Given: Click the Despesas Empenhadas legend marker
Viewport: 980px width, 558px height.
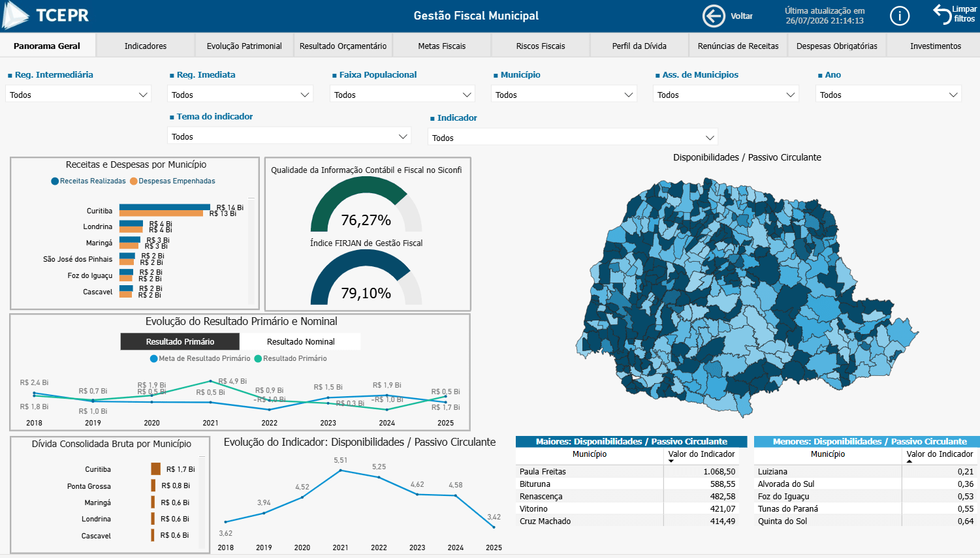Looking at the screenshot, I should point(134,181).
